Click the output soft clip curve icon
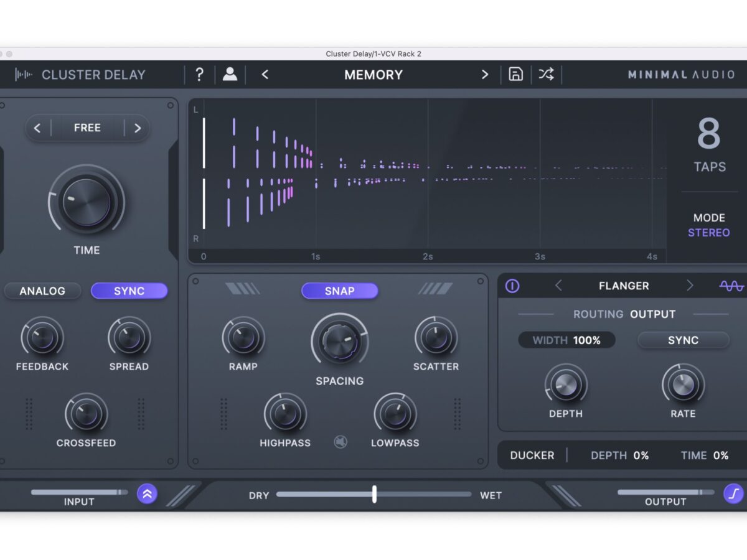The height and width of the screenshot is (560, 747). coord(733,494)
